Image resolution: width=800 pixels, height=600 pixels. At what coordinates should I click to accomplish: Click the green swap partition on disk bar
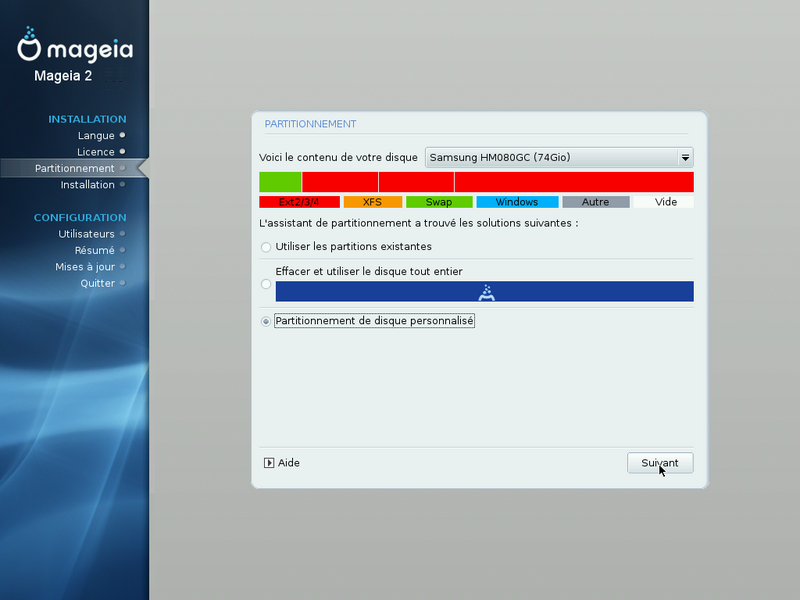280,182
